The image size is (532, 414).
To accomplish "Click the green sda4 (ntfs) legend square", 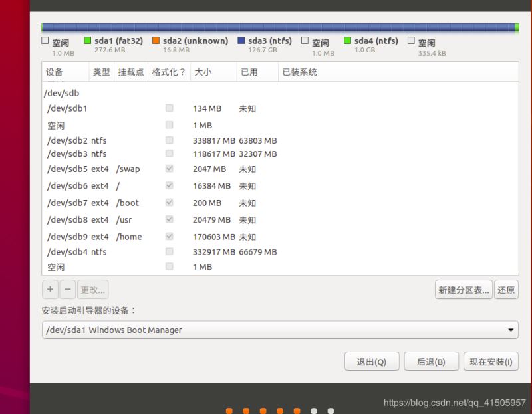I will (x=348, y=41).
